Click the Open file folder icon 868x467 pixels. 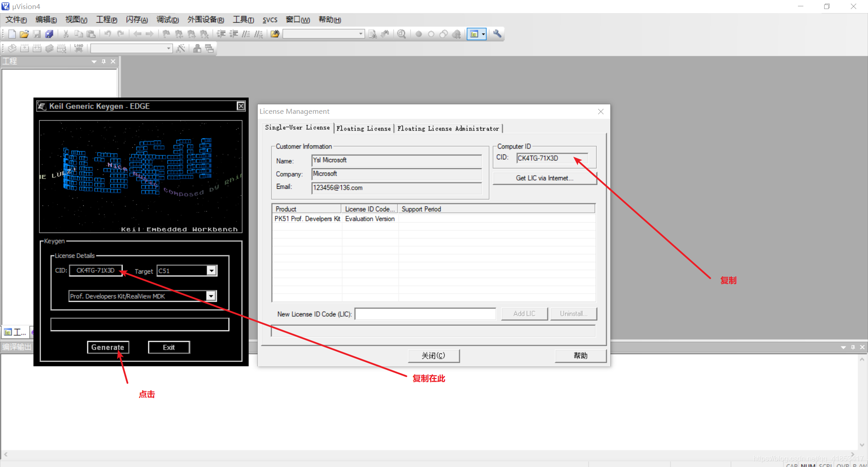point(24,34)
